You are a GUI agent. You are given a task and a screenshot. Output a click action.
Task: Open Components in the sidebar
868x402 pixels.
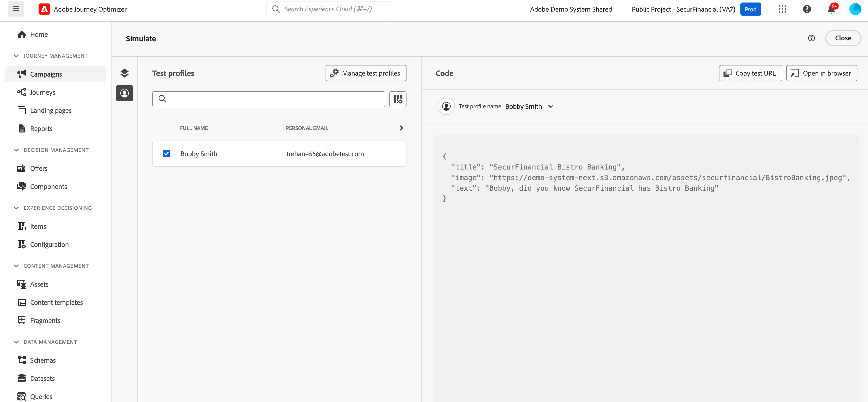(48, 187)
